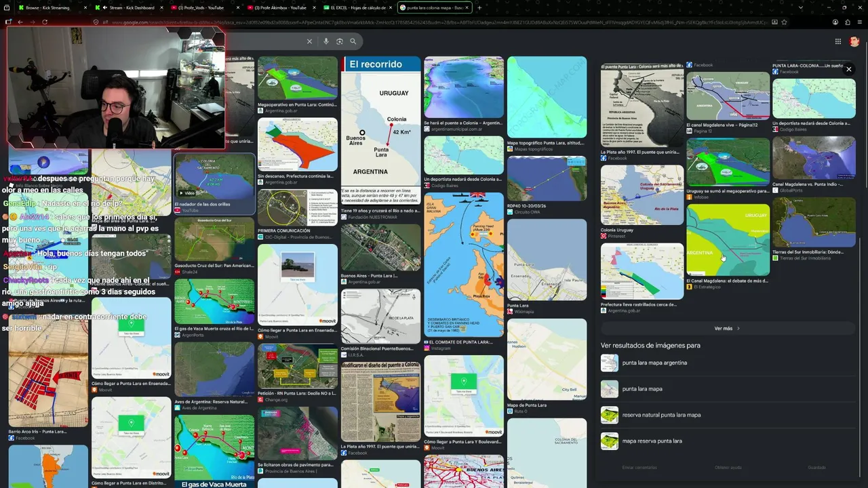
Task: Open 'Colonia Uruguay' Pinterest image in side panel
Action: click(x=642, y=195)
